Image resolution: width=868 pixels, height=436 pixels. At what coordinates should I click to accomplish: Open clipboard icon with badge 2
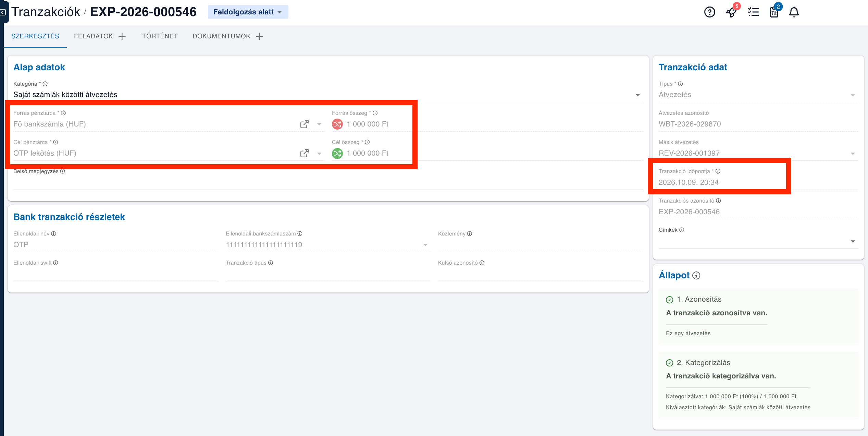(x=774, y=12)
